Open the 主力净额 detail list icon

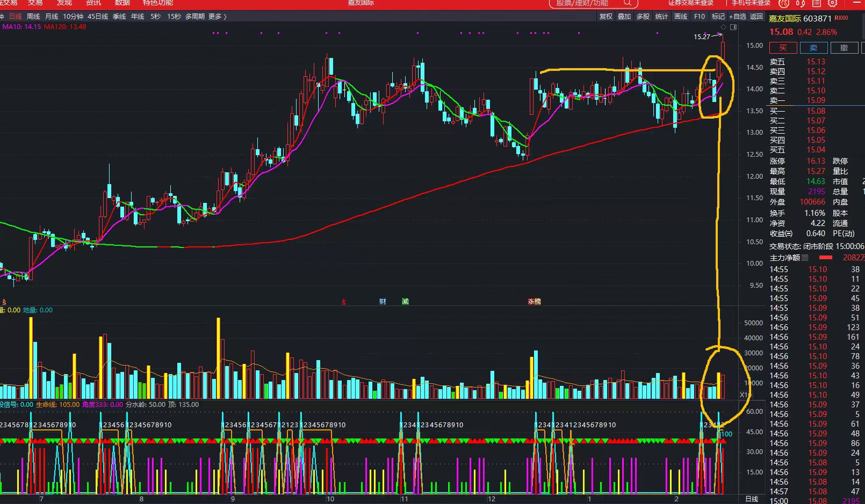point(805,258)
